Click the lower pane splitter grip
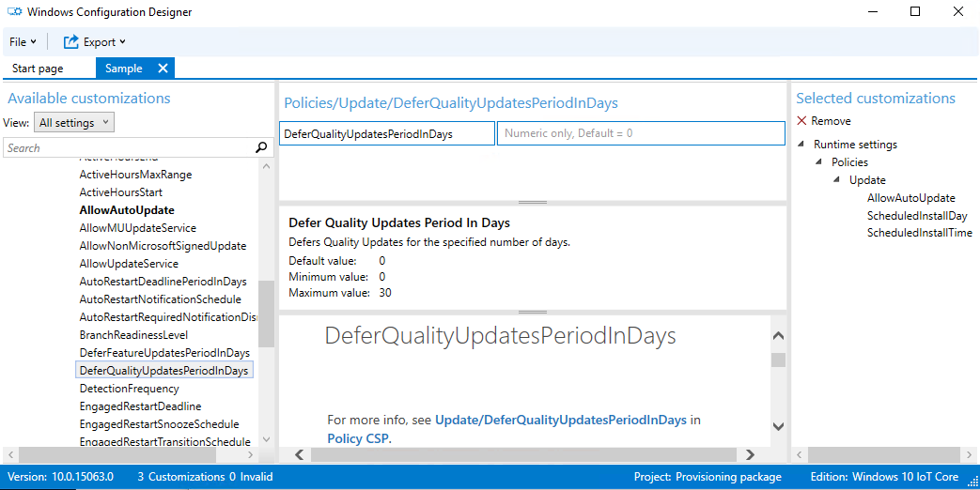980x490 pixels. [533, 312]
